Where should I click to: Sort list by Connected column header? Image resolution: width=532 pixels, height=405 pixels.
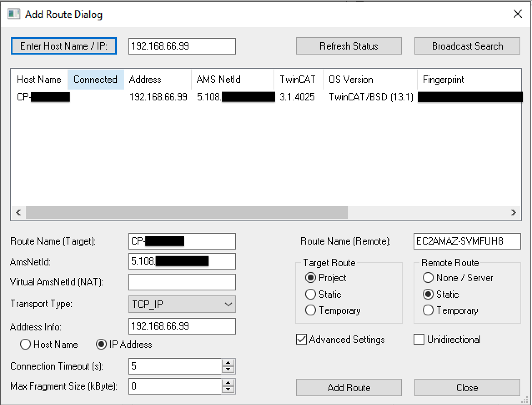coord(95,80)
